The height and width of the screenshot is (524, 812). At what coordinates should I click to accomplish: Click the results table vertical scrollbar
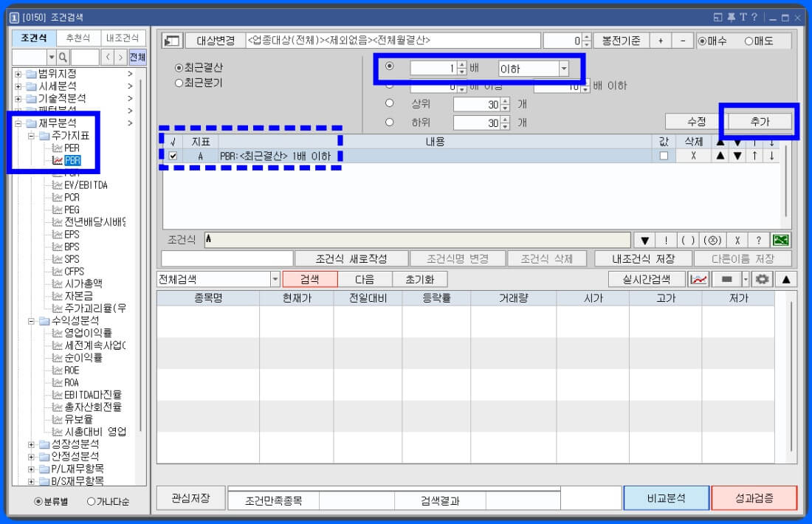coord(791,377)
